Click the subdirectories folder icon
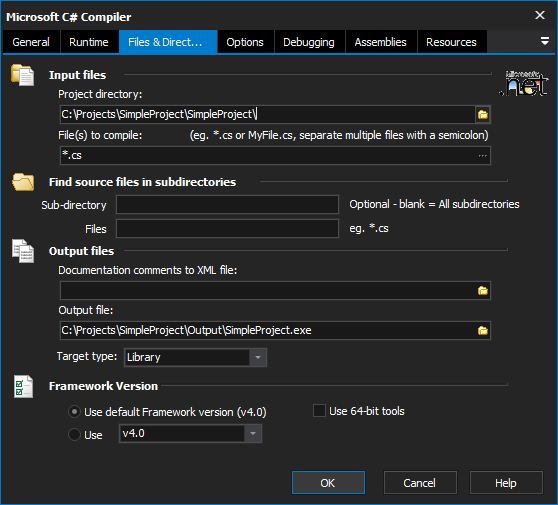The width and height of the screenshot is (558, 505). click(23, 182)
